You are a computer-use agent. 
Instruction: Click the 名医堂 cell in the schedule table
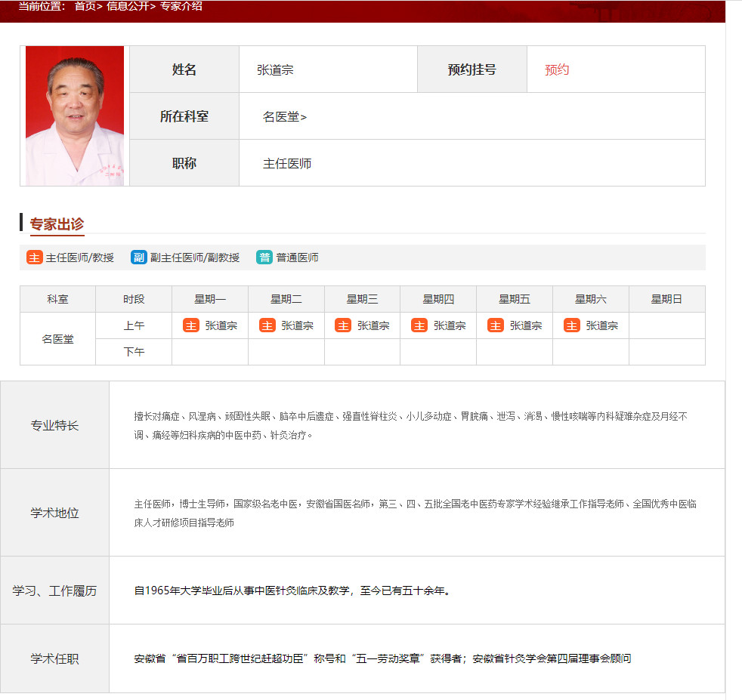click(x=57, y=338)
